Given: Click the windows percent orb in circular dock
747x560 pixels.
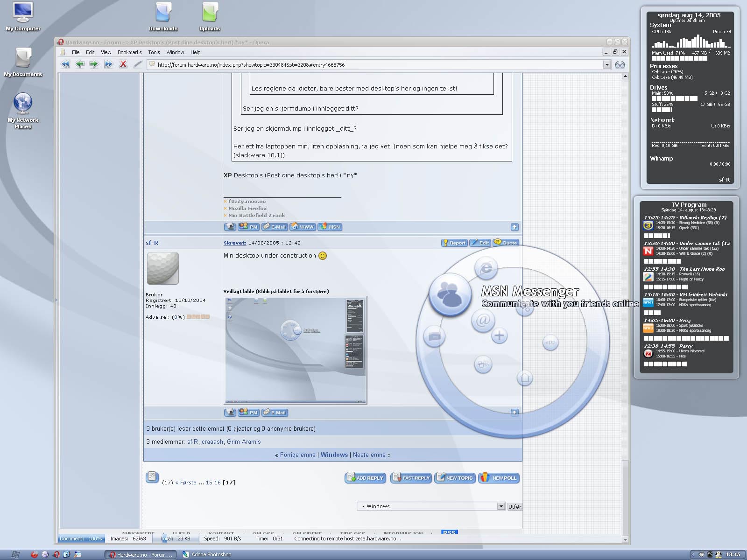Looking at the screenshot, I should (483, 364).
